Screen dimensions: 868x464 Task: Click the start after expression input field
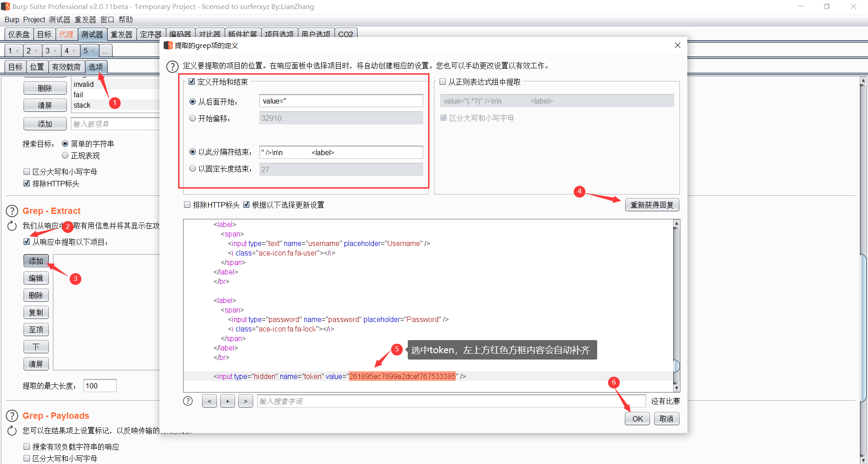point(341,101)
